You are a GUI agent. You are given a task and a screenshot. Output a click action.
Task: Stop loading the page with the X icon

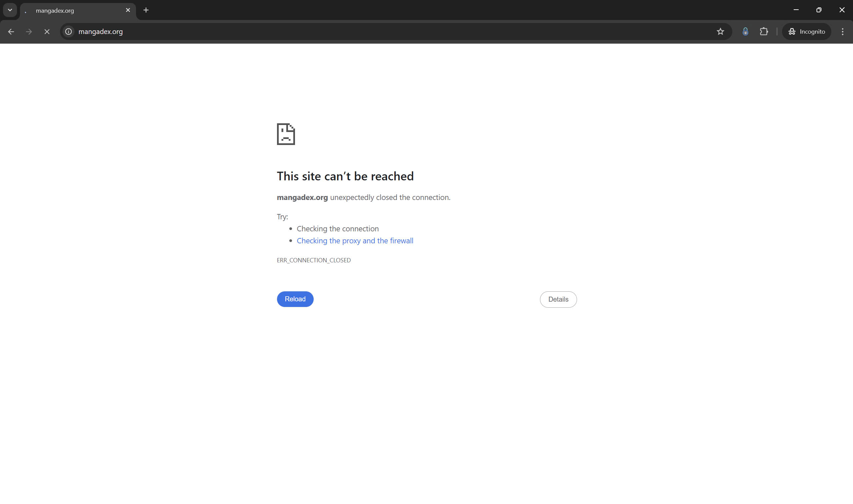click(x=47, y=32)
